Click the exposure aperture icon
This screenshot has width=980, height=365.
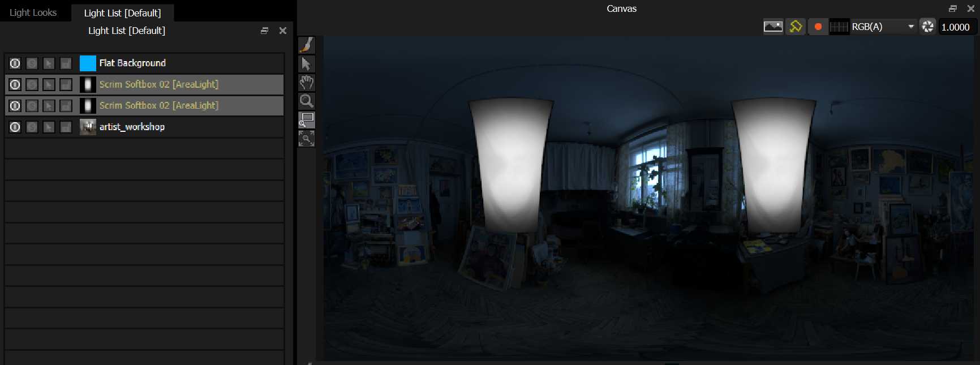click(927, 27)
